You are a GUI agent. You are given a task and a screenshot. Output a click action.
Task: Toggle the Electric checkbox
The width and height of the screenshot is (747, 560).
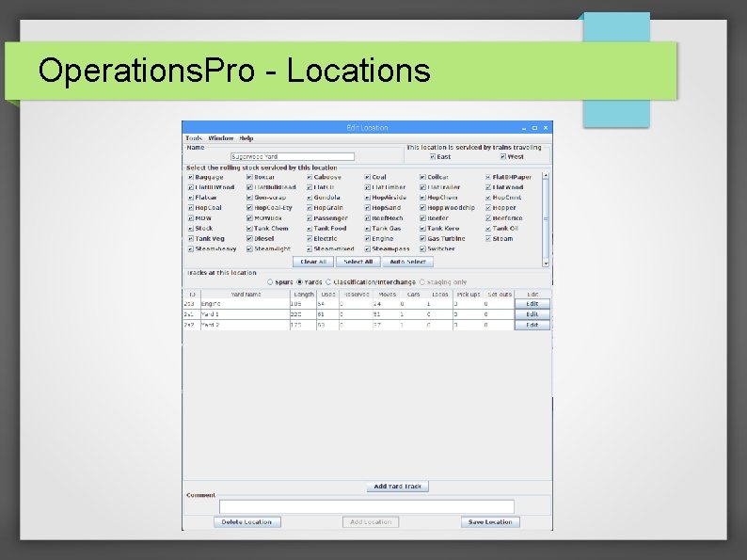tap(310, 239)
